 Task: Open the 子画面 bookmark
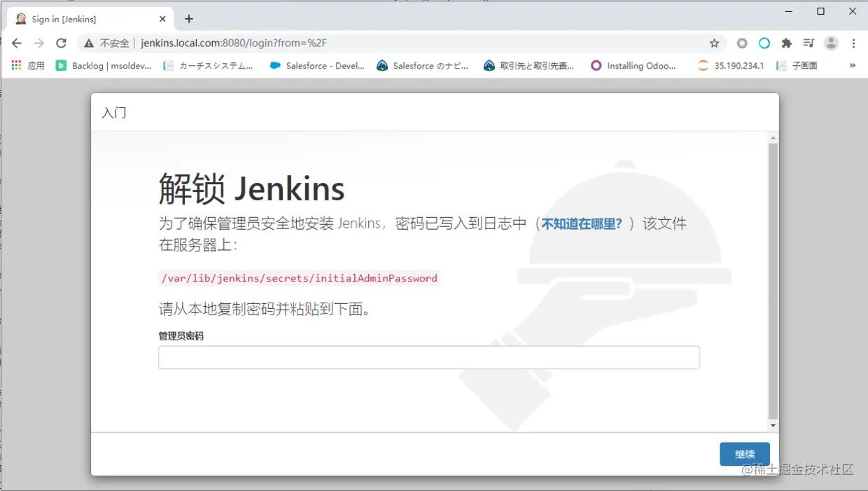point(797,66)
